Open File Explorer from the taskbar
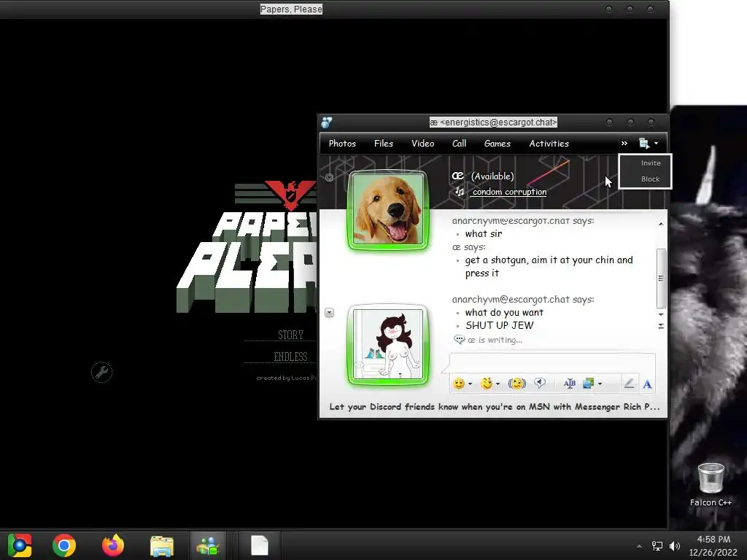Image resolution: width=747 pixels, height=560 pixels. (162, 546)
